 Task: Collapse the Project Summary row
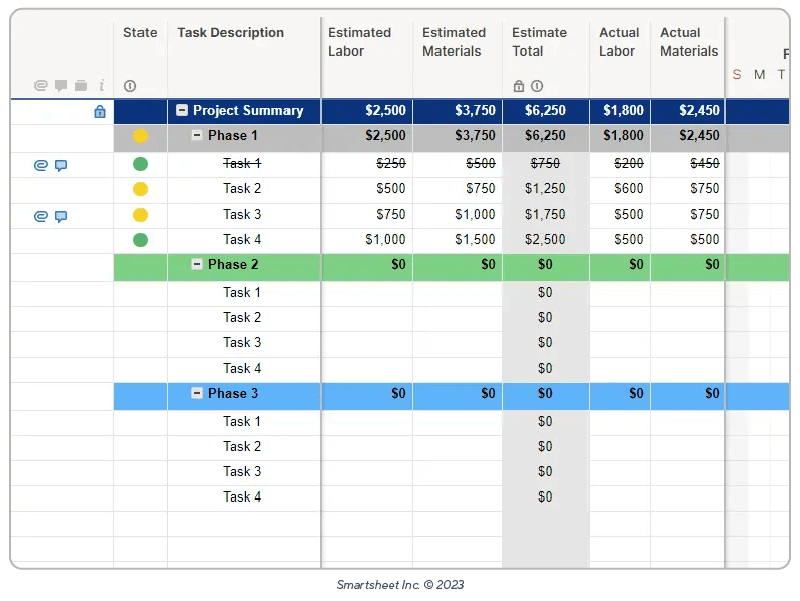181,111
